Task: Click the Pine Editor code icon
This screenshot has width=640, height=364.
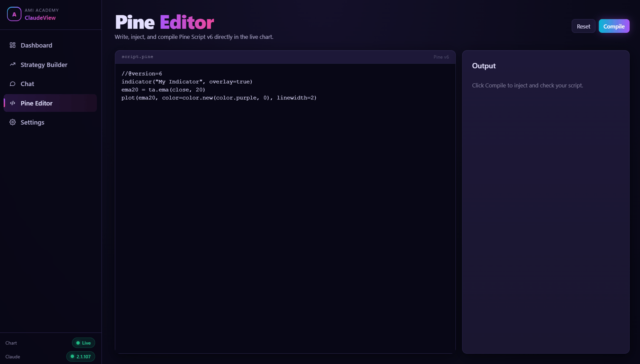Action: (x=12, y=103)
